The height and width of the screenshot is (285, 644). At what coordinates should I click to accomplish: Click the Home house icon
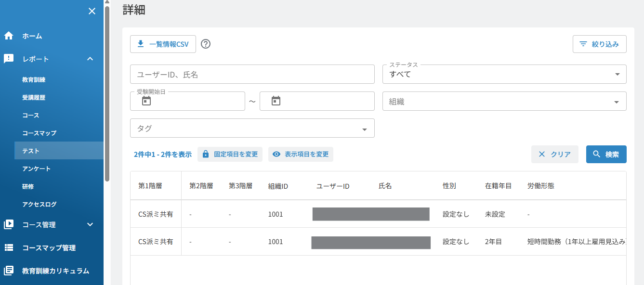[x=9, y=36]
